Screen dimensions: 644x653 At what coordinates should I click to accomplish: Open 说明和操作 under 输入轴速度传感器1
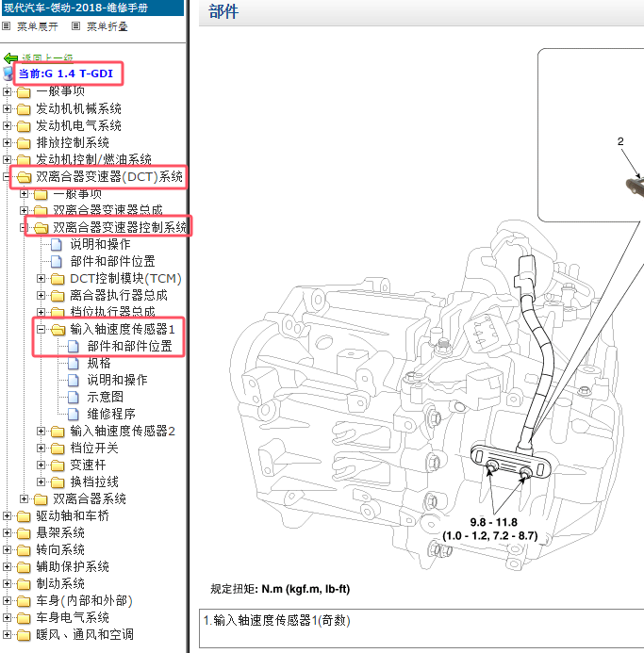coord(117,380)
